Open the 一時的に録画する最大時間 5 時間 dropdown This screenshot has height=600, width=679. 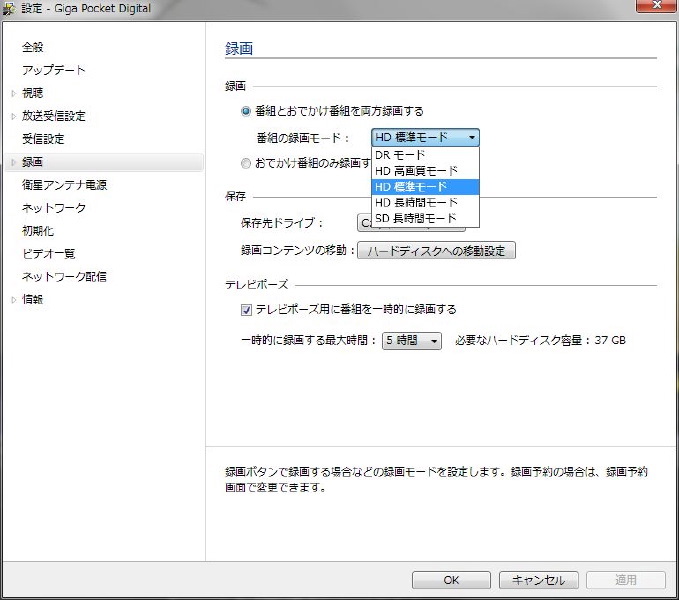412,341
